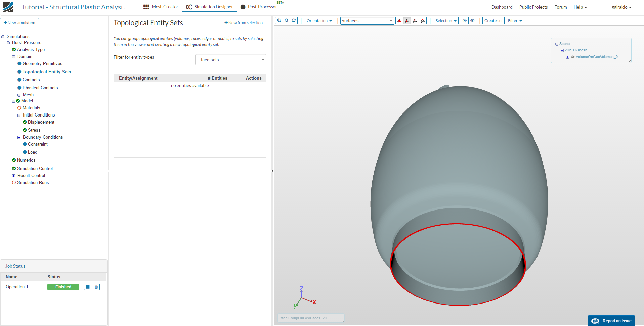Click the New from selection button

coord(244,23)
